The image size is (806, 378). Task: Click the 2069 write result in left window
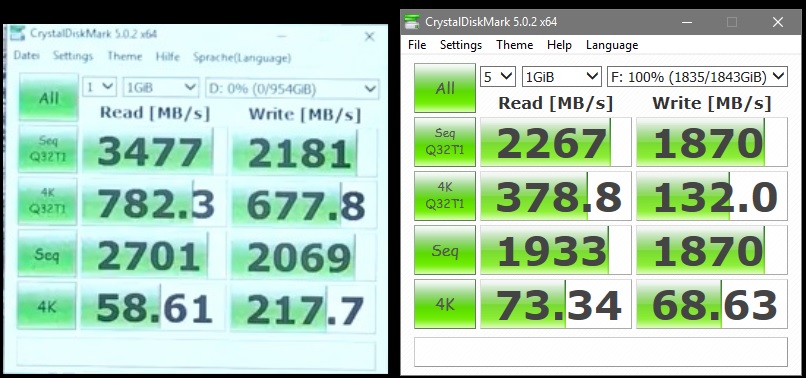click(x=303, y=257)
